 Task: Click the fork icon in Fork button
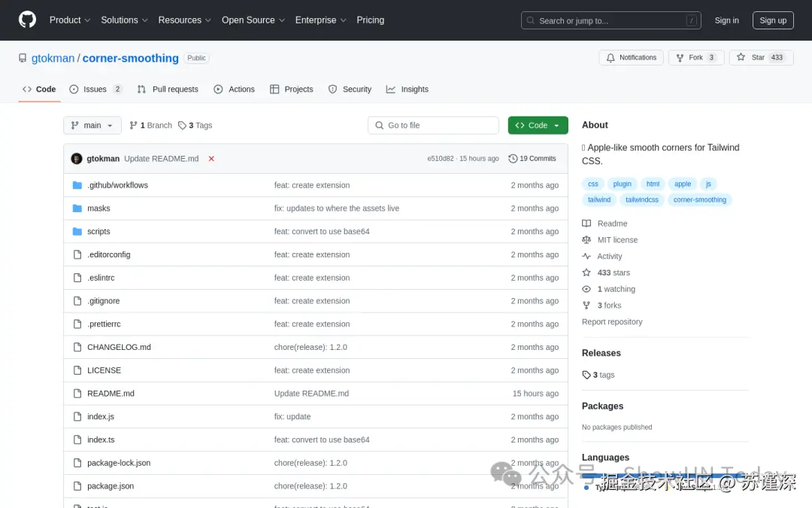(680, 57)
